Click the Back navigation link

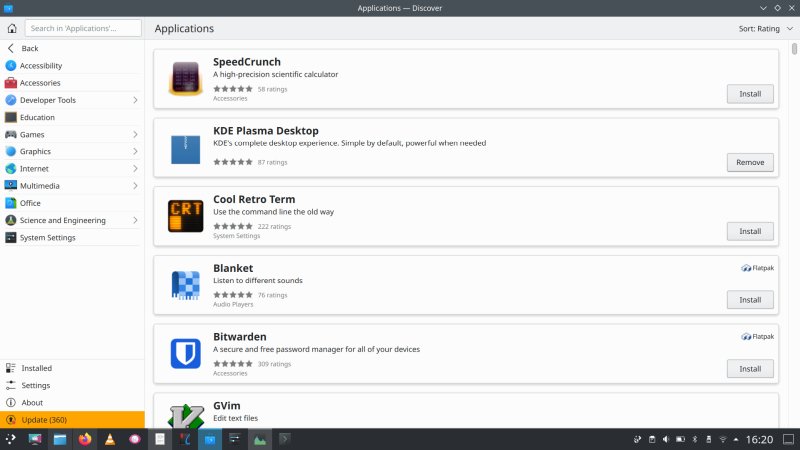point(29,48)
